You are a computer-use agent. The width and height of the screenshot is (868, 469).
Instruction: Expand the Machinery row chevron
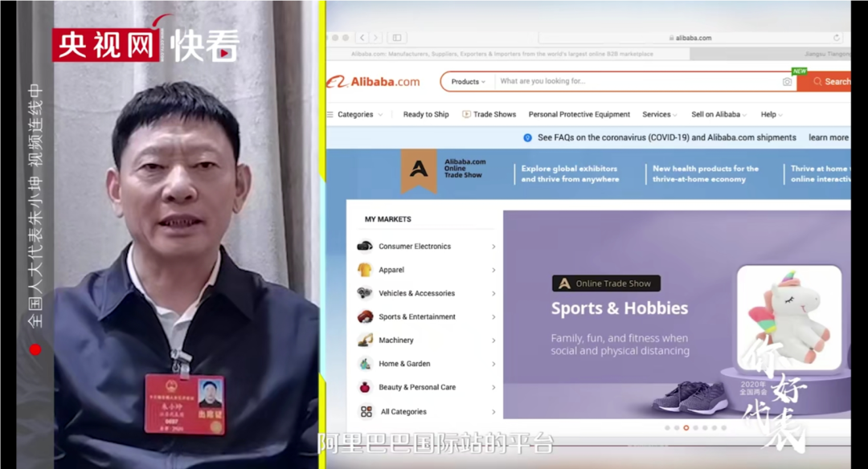click(493, 341)
